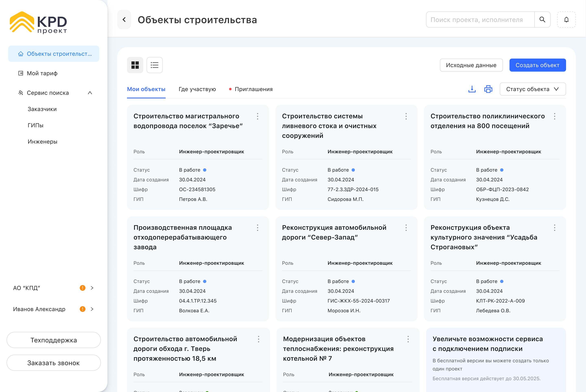Switch to list view
586x392 pixels.
155,65
